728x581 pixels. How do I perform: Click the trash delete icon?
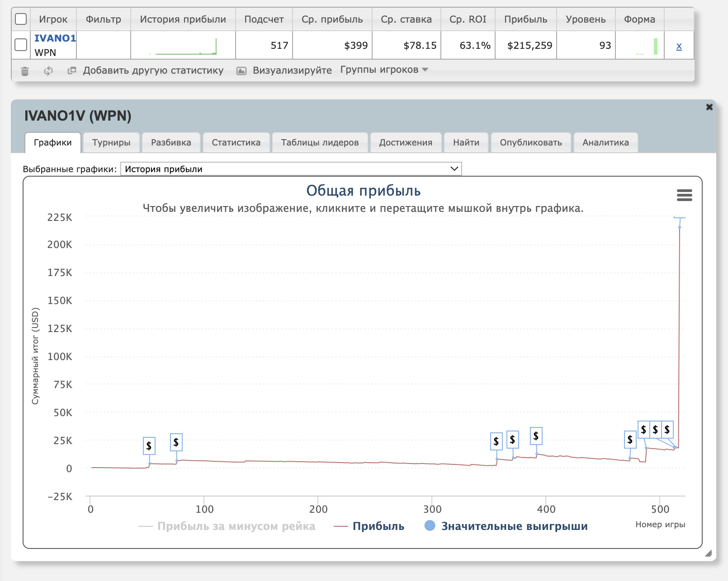25,71
